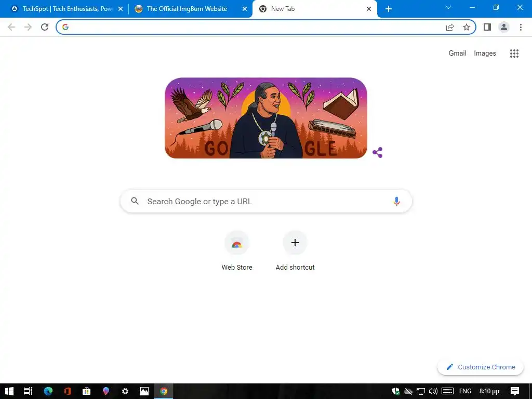The width and height of the screenshot is (532, 399).
Task: Expand the tab search chevron
Action: click(448, 7)
